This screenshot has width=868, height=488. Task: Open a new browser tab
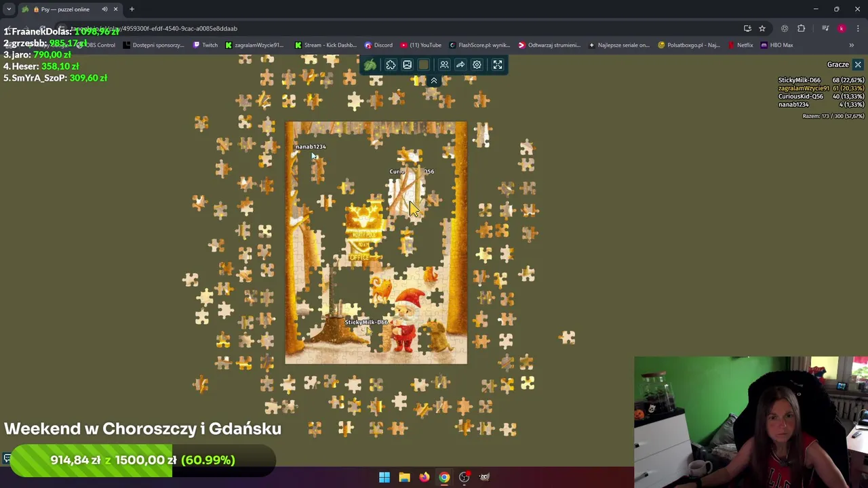coord(132,9)
